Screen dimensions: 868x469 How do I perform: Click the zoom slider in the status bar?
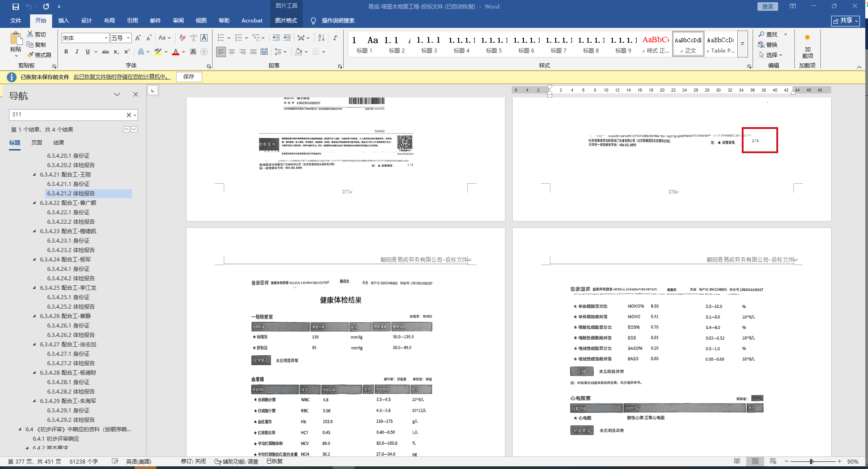click(812, 461)
